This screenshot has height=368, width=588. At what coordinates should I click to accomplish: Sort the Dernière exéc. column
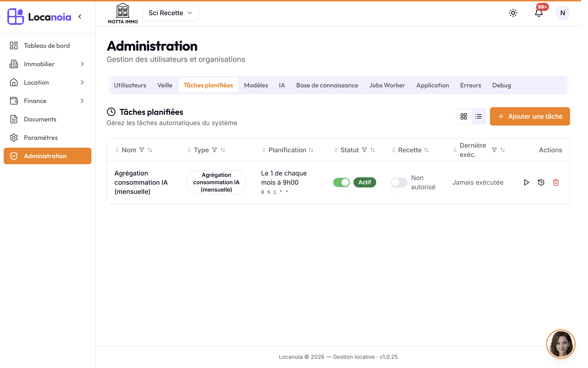point(503,150)
